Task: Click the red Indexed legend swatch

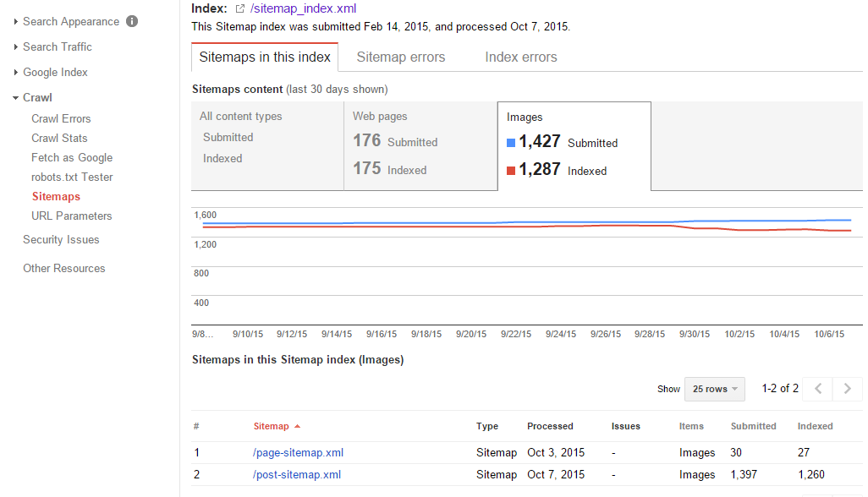Action: [x=511, y=171]
